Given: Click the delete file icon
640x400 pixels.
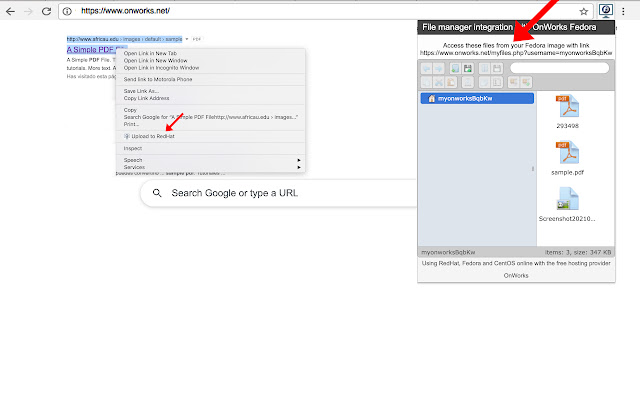Looking at the screenshot, I should point(468,82).
